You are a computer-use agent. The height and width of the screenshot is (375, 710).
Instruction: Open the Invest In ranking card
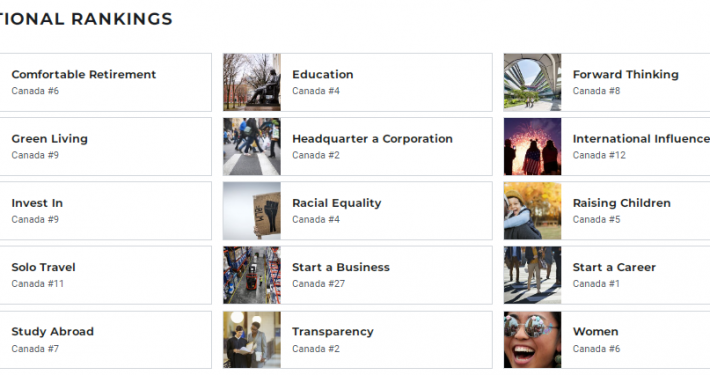(x=106, y=211)
